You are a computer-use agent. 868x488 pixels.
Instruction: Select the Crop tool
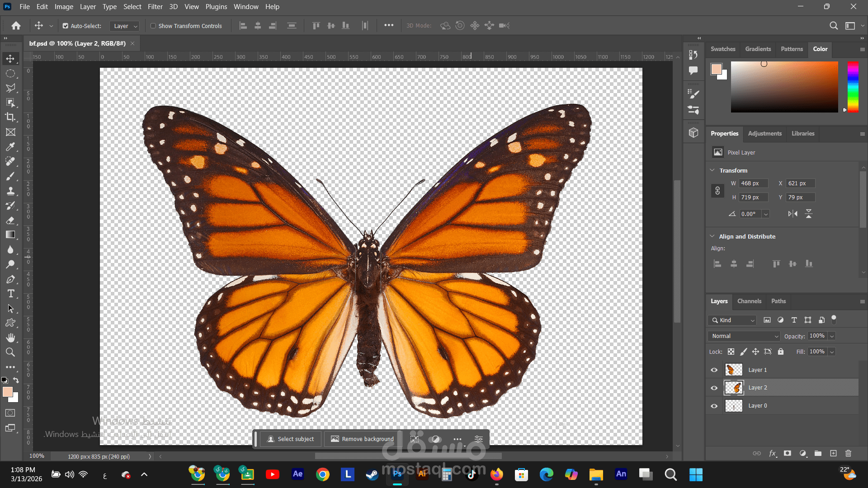click(10, 117)
